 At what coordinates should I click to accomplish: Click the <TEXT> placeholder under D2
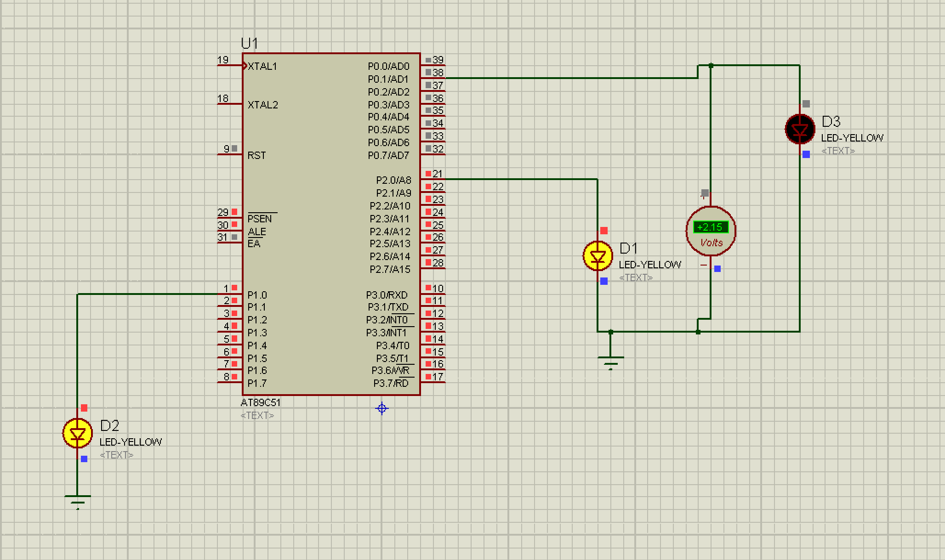pyautogui.click(x=117, y=455)
